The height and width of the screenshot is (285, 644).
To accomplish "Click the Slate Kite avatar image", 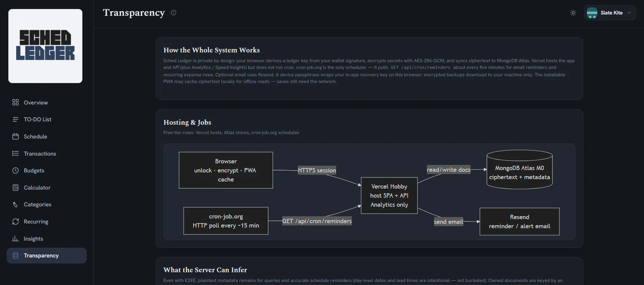I will pos(592,13).
